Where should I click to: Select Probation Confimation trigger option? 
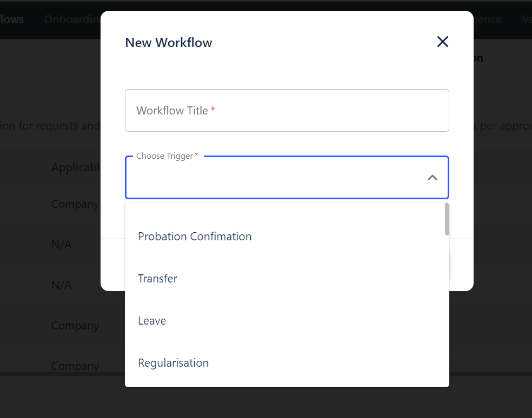pos(287,237)
